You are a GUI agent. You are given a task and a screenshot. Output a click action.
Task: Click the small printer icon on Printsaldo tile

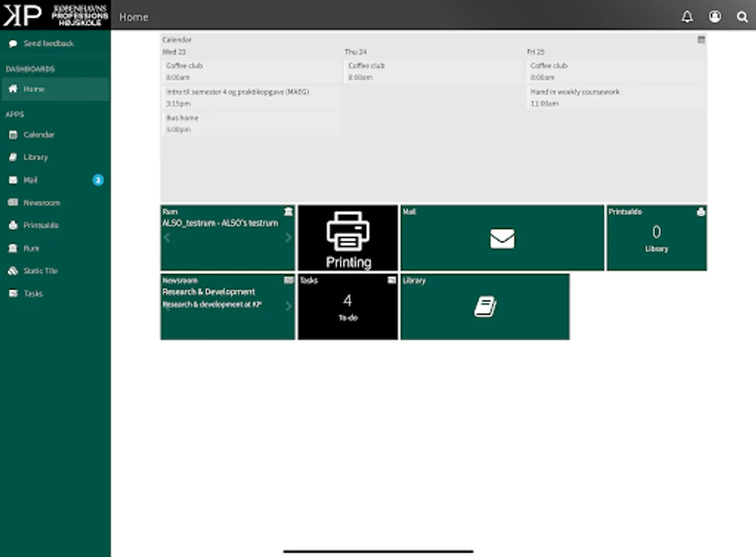coord(701,212)
